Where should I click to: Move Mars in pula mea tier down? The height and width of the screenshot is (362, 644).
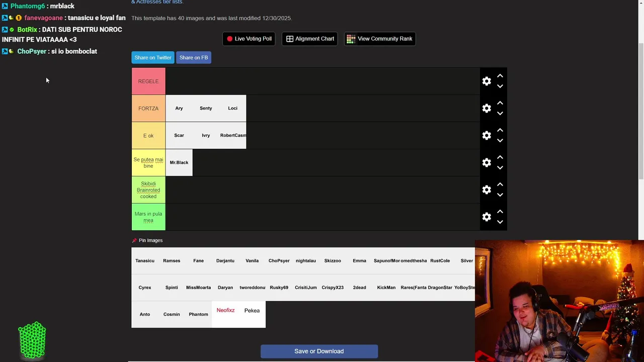coord(500,222)
